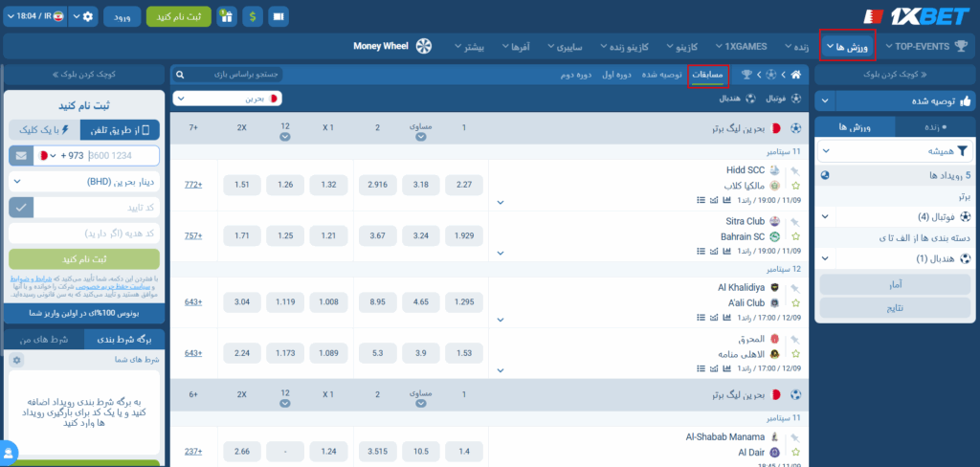Expand the arrow next to sidebar توصیه شده
Viewport: 980px width, 467px height.
(x=825, y=100)
